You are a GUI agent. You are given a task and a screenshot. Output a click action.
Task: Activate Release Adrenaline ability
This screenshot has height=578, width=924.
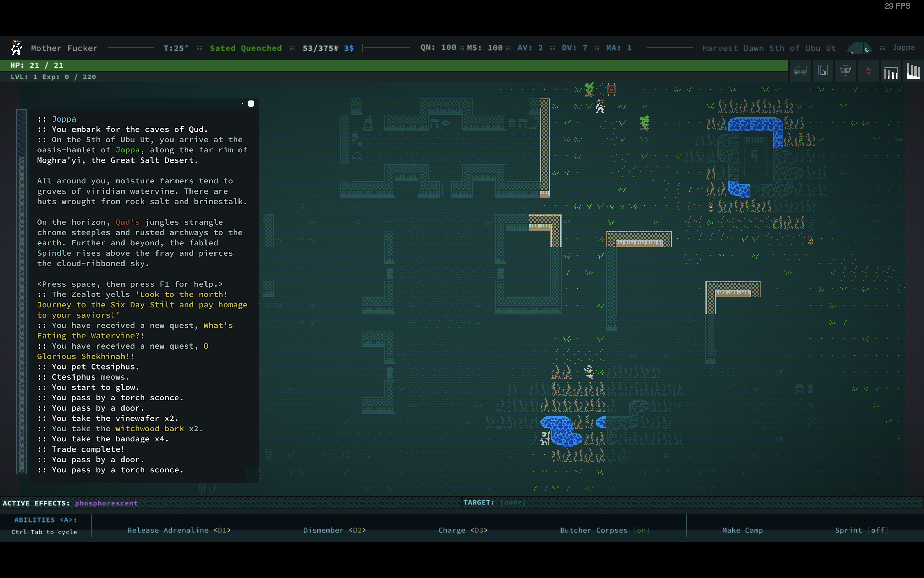(x=179, y=530)
